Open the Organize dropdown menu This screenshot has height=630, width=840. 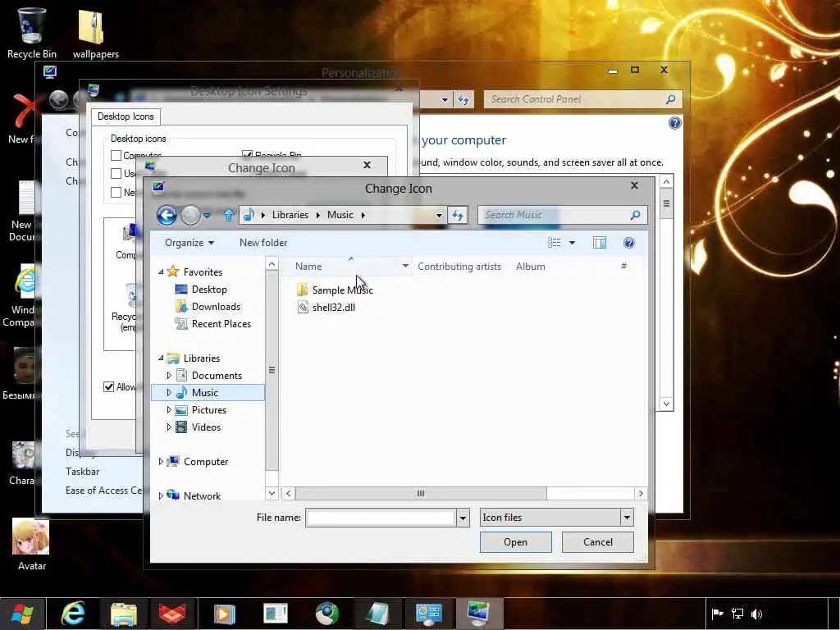(189, 243)
